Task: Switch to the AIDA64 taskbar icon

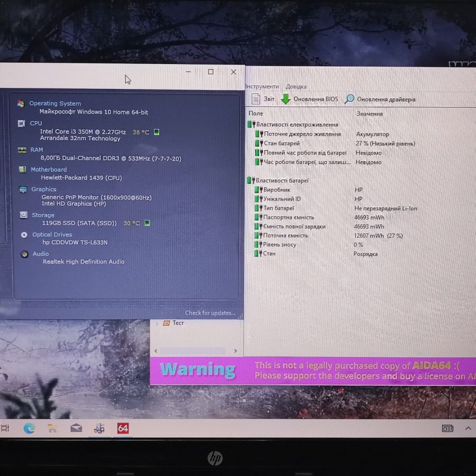Action: coord(123,428)
